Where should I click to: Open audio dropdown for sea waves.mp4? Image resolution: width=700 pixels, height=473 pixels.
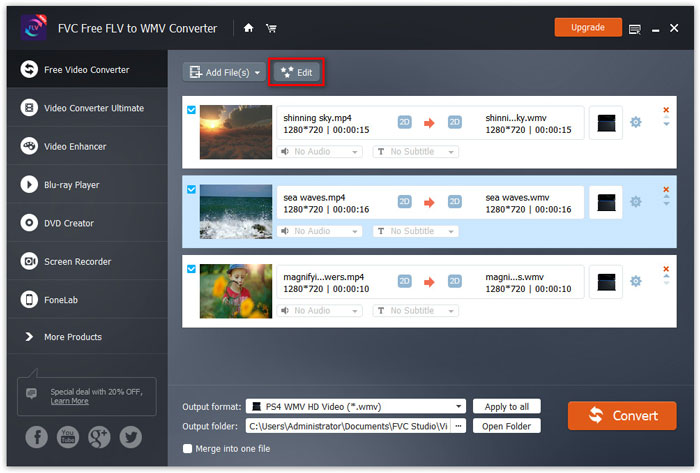tap(320, 231)
